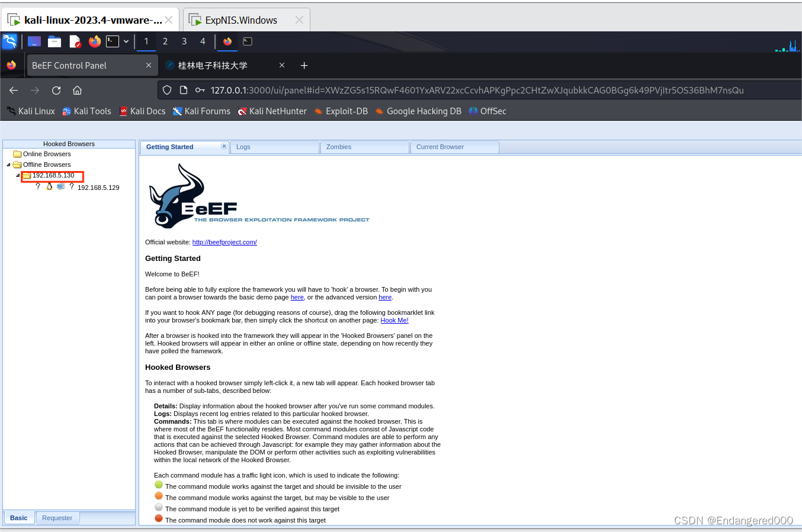Open the Kali Tools bookmark
Screen dimensions: 802x532
[x=86, y=111]
